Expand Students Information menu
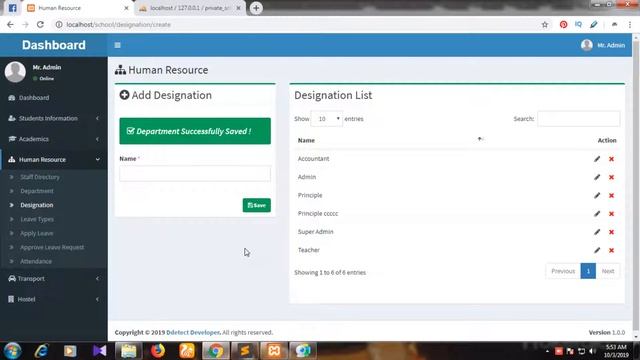Image resolution: width=640 pixels, height=360 pixels. (54, 118)
